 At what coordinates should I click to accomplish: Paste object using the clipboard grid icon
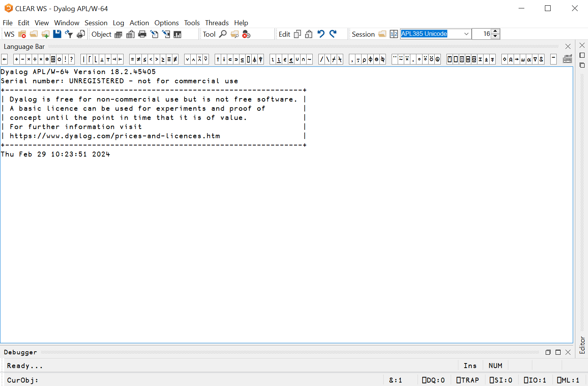tap(130, 34)
